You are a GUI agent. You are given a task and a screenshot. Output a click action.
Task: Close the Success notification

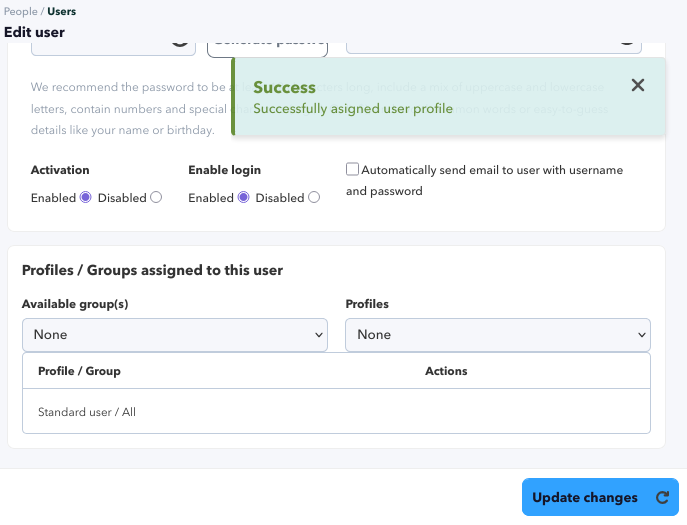coord(637,85)
